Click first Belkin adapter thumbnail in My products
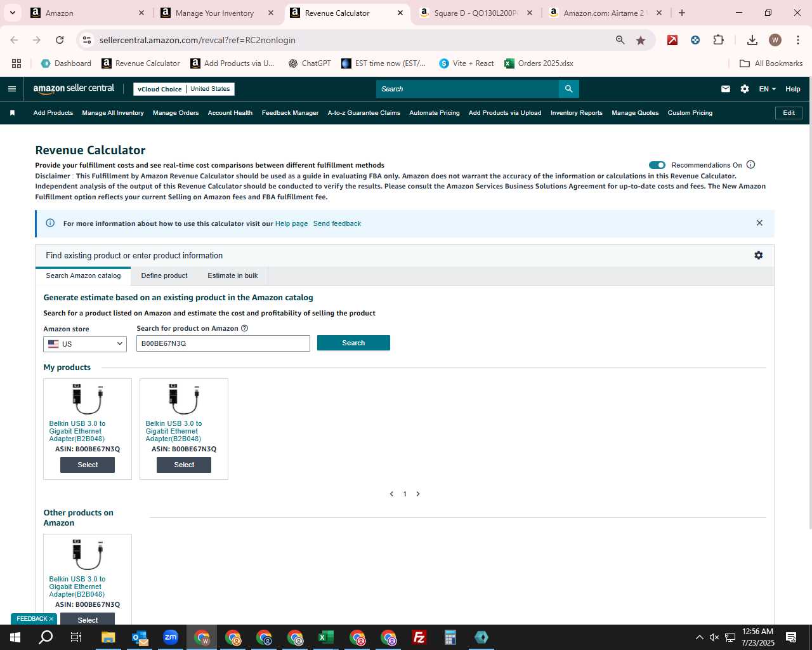Image resolution: width=812 pixels, height=650 pixels. click(x=87, y=399)
